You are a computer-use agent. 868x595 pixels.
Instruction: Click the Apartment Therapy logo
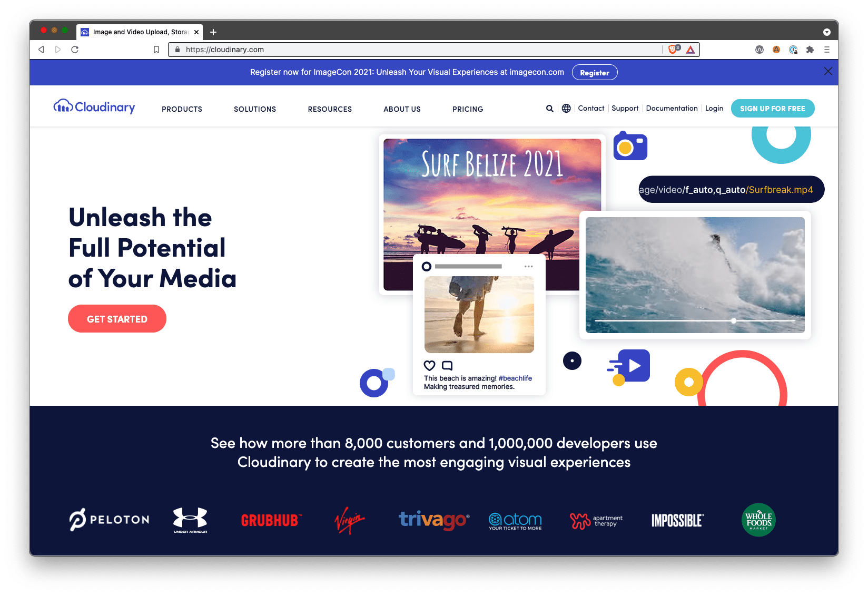tap(596, 521)
